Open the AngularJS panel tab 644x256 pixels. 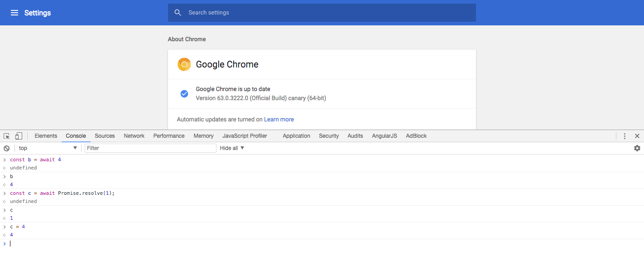pyautogui.click(x=384, y=136)
